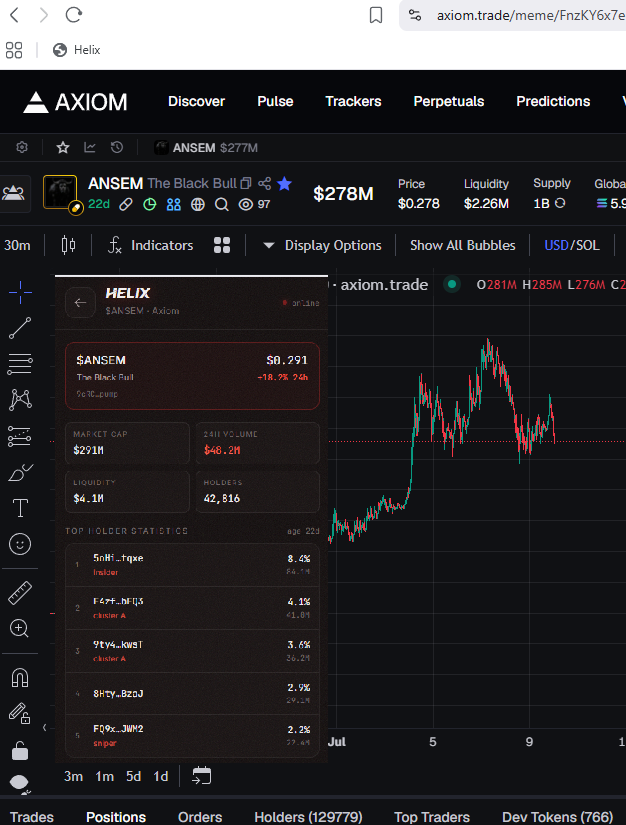Switch to the Trades tab

[x=32, y=817]
